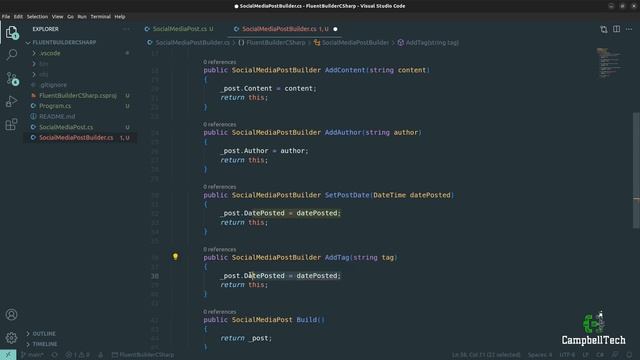Expand the TIMELINE section
The width and height of the screenshot is (640, 360).
coord(44,344)
